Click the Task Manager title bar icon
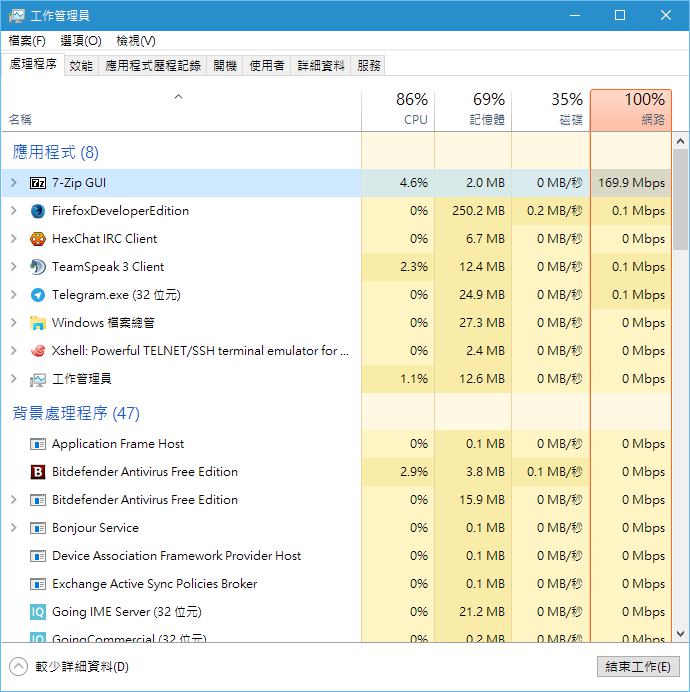This screenshot has width=690, height=692. coord(16,16)
